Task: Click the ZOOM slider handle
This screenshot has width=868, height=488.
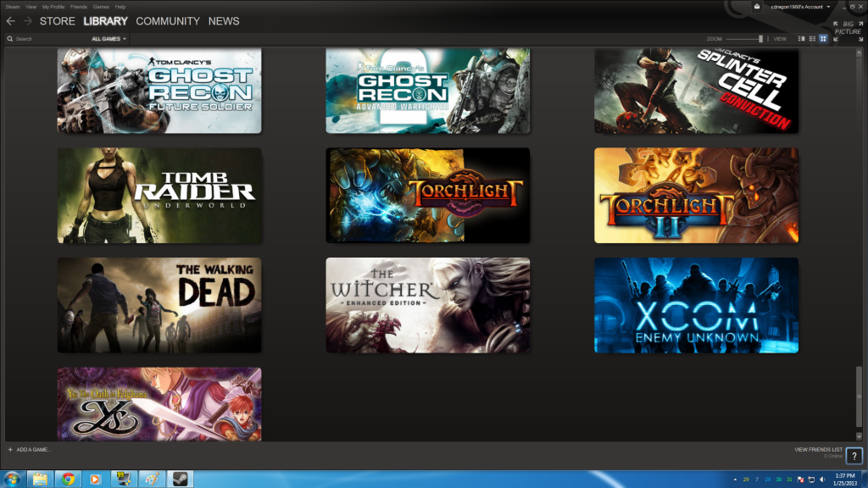Action: [760, 39]
